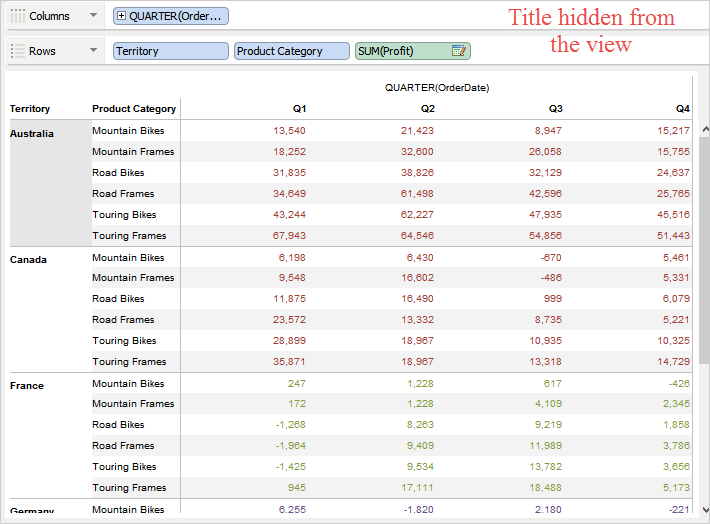Select Australia Mountain Frames row label
The image size is (710, 524).
(133, 152)
